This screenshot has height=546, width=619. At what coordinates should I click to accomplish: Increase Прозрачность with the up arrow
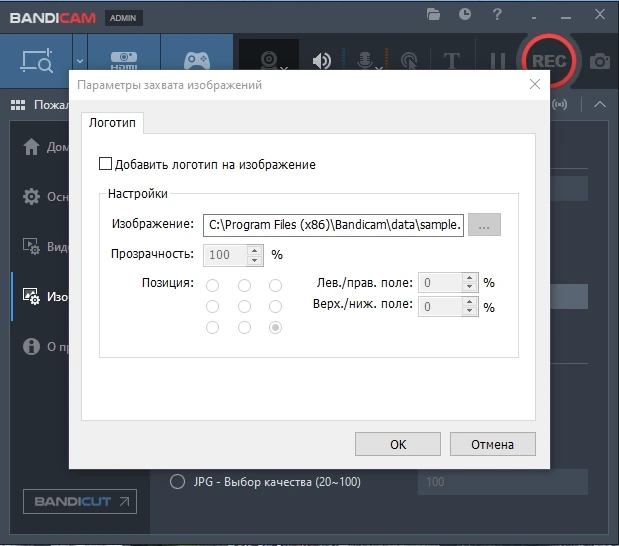[x=255, y=250]
